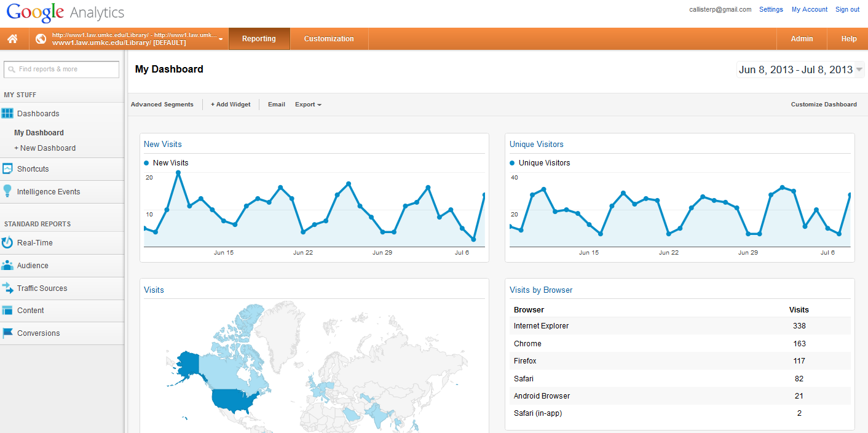Click the globe icon beside the property URL
This screenshot has height=433, width=868.
41,39
